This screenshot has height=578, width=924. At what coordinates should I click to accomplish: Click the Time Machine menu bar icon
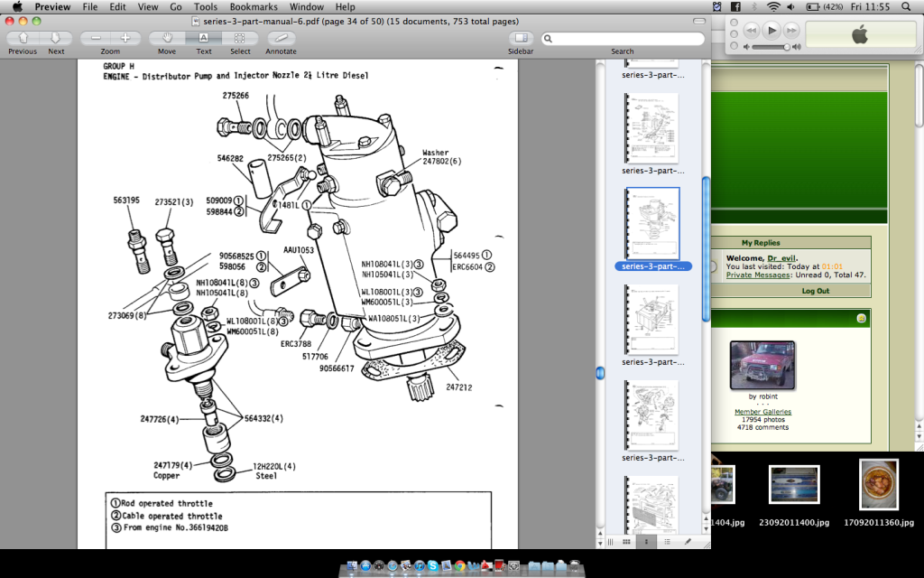pyautogui.click(x=717, y=6)
